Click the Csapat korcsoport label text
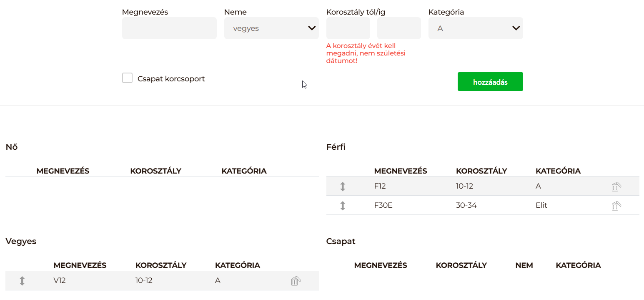This screenshot has height=300, width=644. [x=171, y=79]
